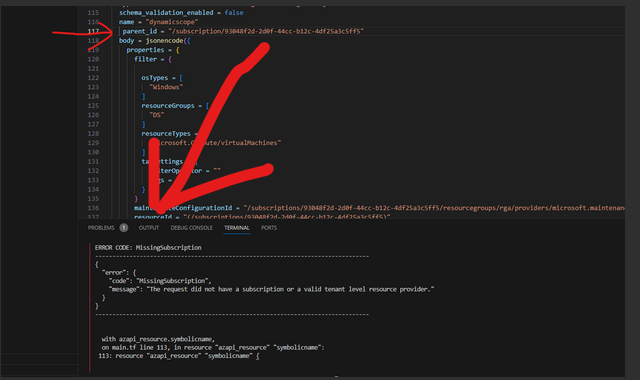Click line number 135 in the gutter
Screen dimensions: 640x380
(x=93, y=199)
